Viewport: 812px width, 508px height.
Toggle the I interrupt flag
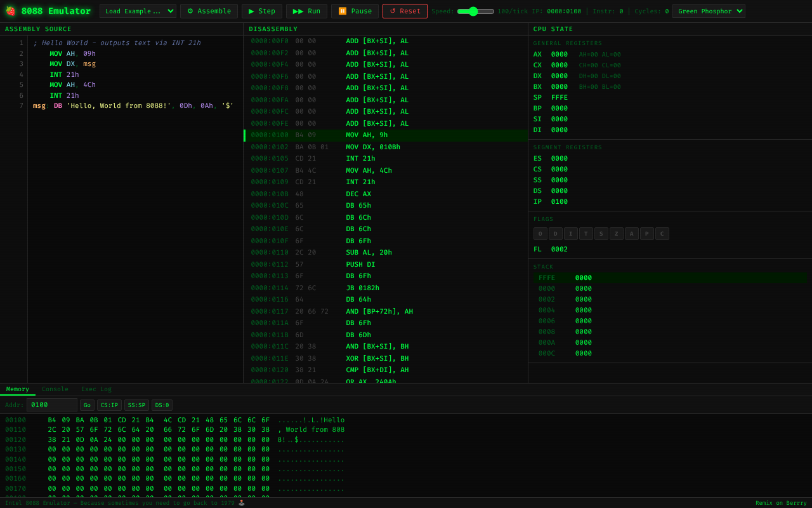tap(571, 234)
